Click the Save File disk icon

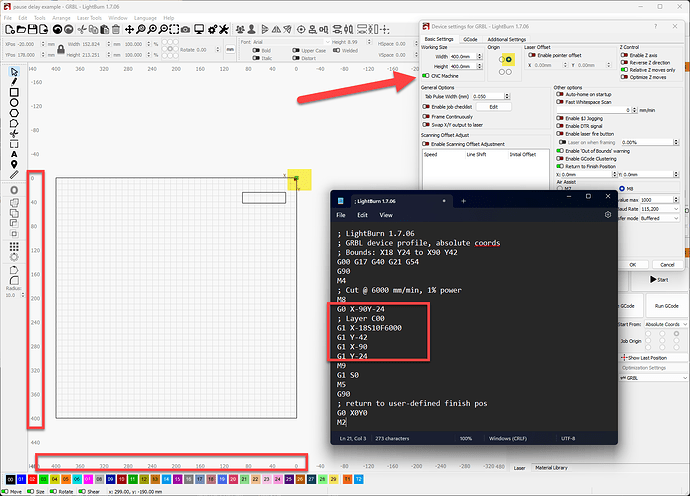click(x=32, y=29)
